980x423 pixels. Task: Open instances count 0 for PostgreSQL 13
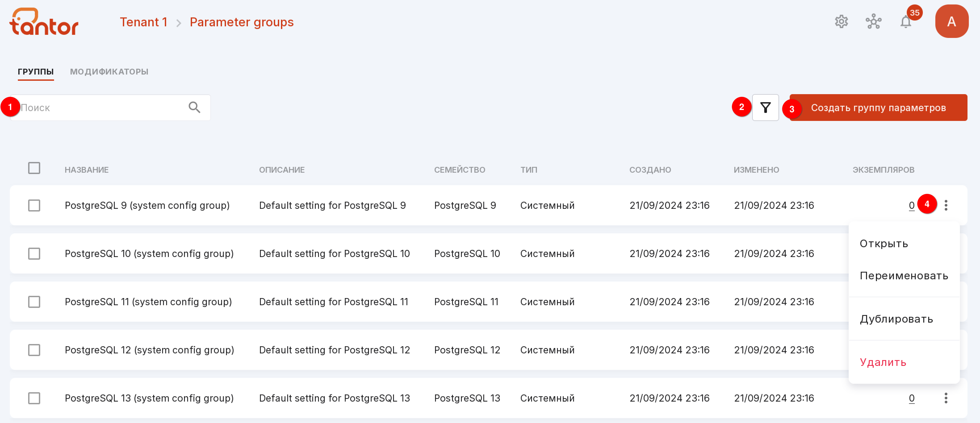tap(911, 398)
